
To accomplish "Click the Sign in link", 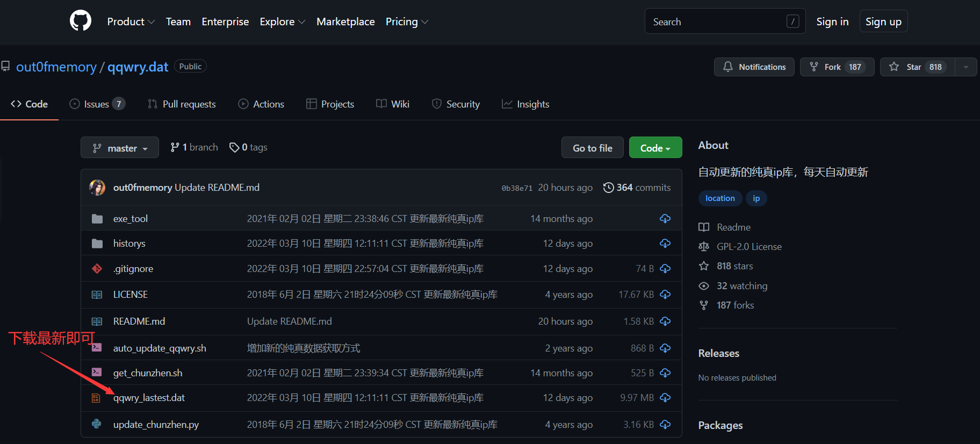I will (x=832, y=22).
